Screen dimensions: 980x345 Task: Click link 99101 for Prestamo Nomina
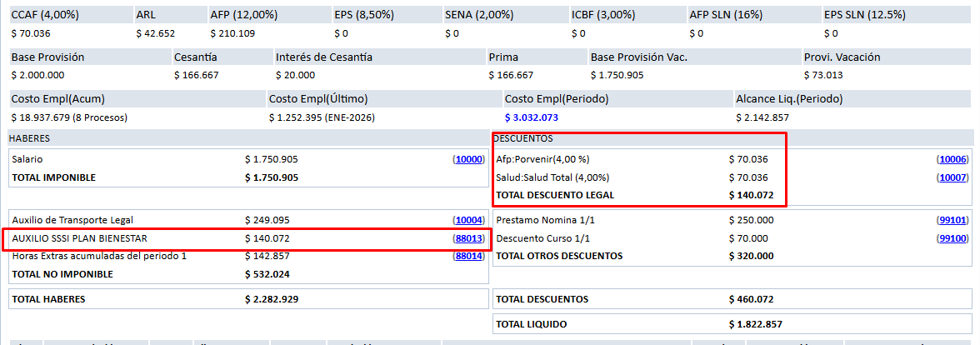click(x=952, y=220)
